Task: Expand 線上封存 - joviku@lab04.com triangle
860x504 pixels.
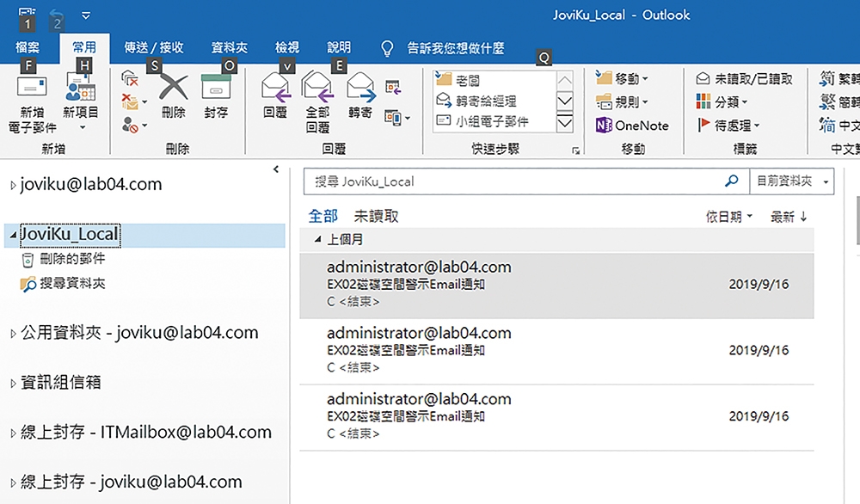Action: [x=13, y=483]
